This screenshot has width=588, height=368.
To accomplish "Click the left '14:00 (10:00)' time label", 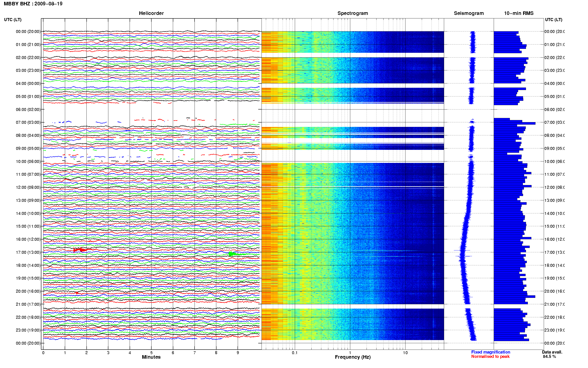I will [28, 213].
